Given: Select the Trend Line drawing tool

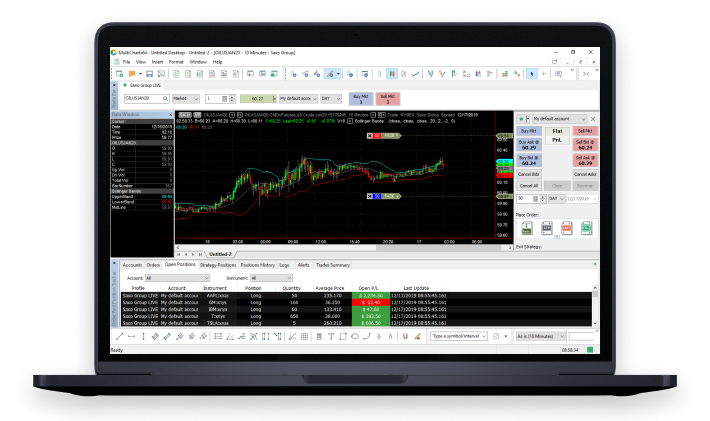Looking at the screenshot, I should pyautogui.click(x=120, y=336).
